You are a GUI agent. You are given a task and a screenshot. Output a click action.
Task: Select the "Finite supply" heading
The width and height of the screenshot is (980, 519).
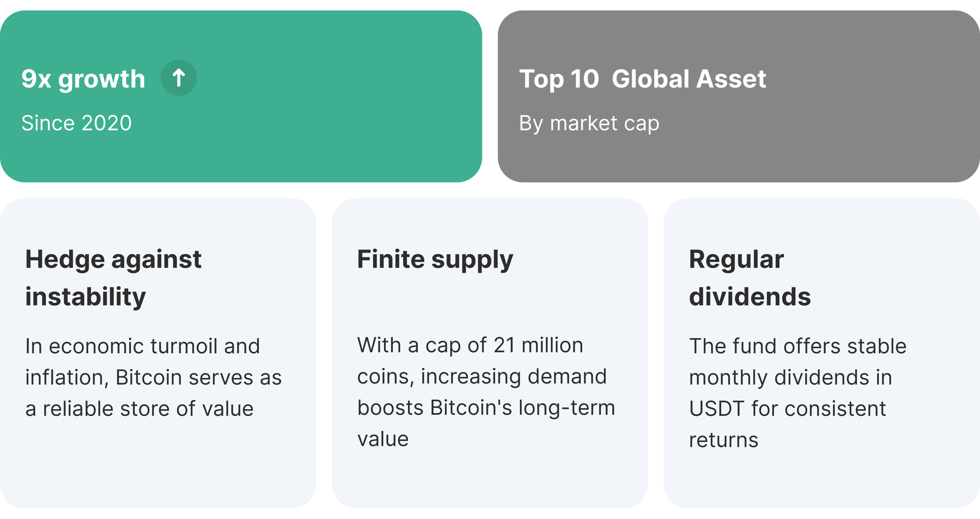(435, 260)
